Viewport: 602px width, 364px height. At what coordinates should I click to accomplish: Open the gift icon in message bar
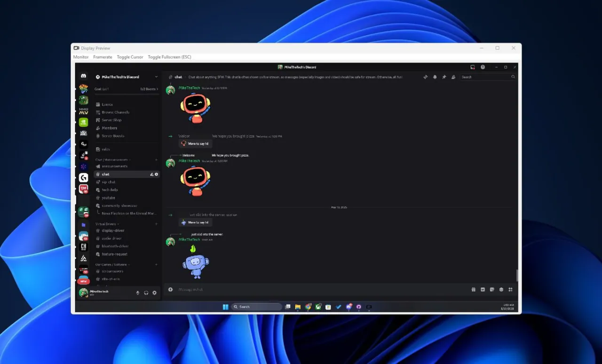(473, 290)
